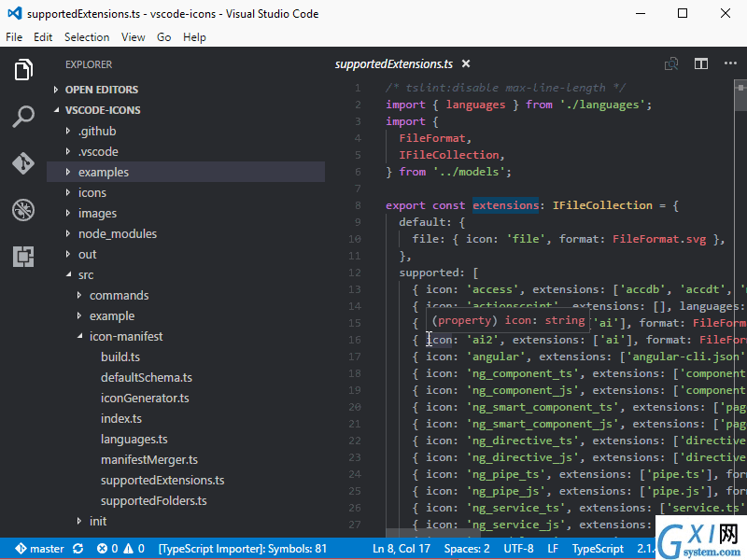
Task: Expand the .vscode folder
Action: 67,151
